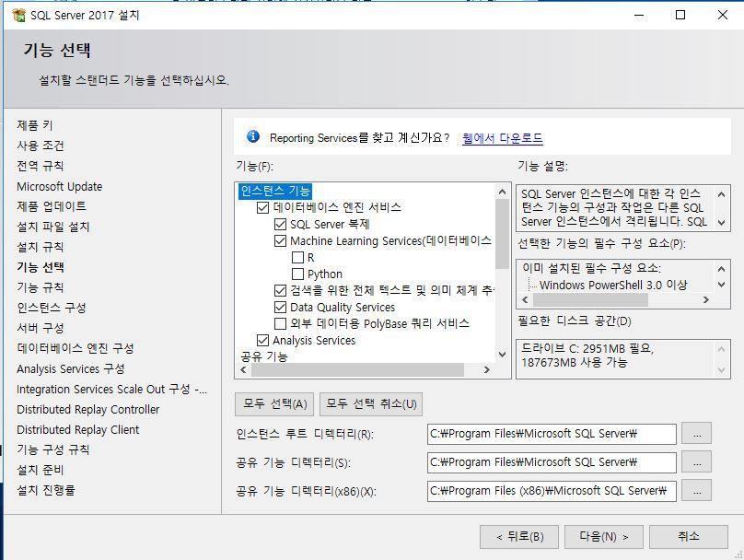Uncheck the SQL Server 복제 checkbox
This screenshot has height=560, width=744.
pos(280,224)
